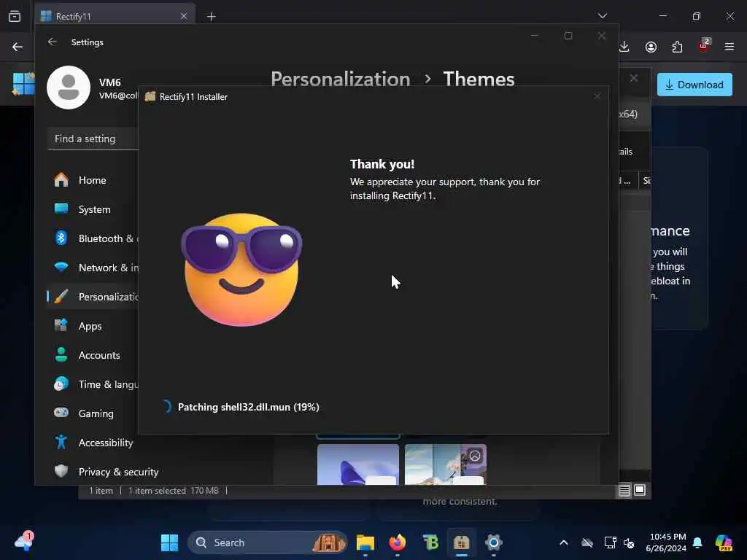Switch File Explorer to large icons view
747x560 pixels.
[x=640, y=491]
